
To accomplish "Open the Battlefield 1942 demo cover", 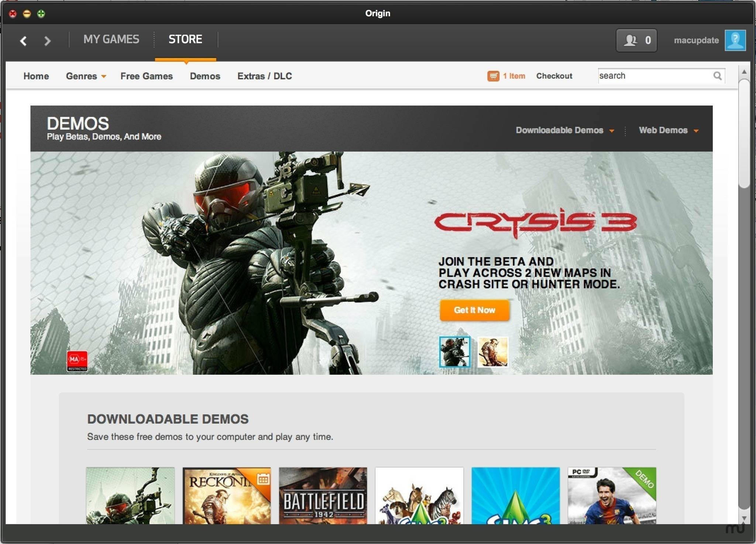I will pyautogui.click(x=323, y=496).
